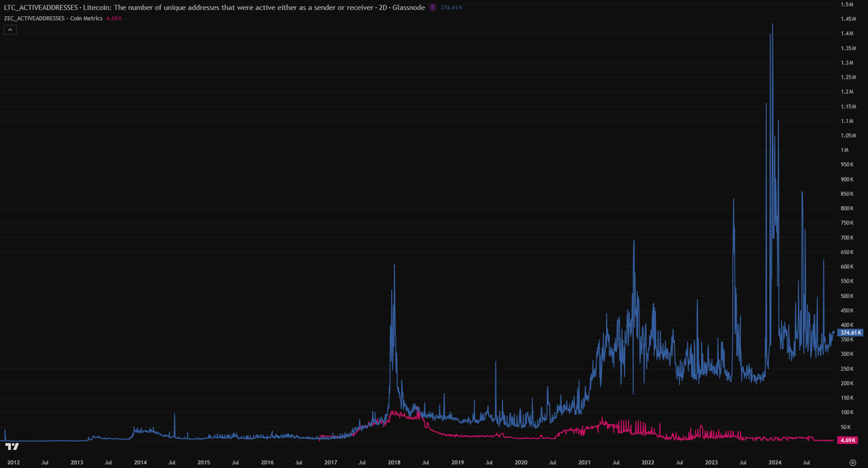Viewport: 868px width, 468px height.
Task: Click the 2012 label on the time axis
Action: [13, 461]
